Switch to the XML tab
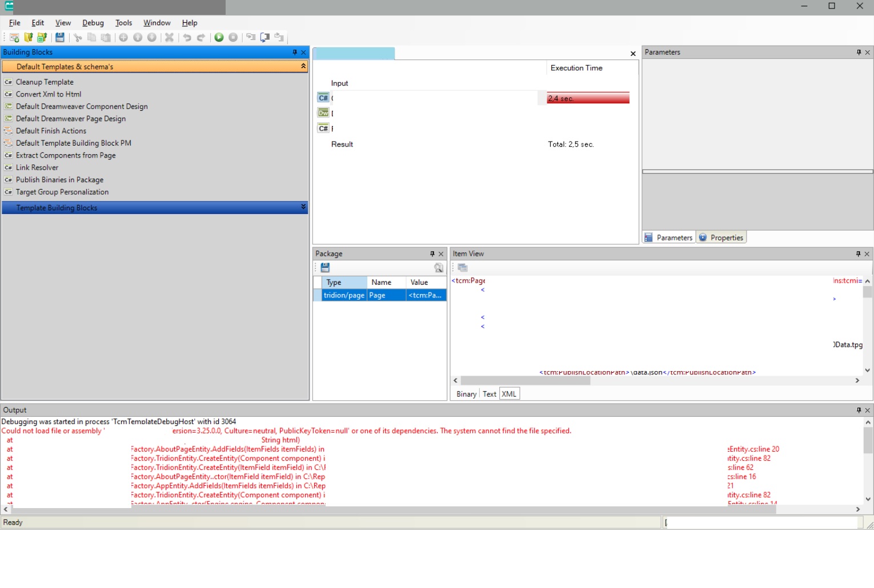This screenshot has height=588, width=874. pos(509,394)
